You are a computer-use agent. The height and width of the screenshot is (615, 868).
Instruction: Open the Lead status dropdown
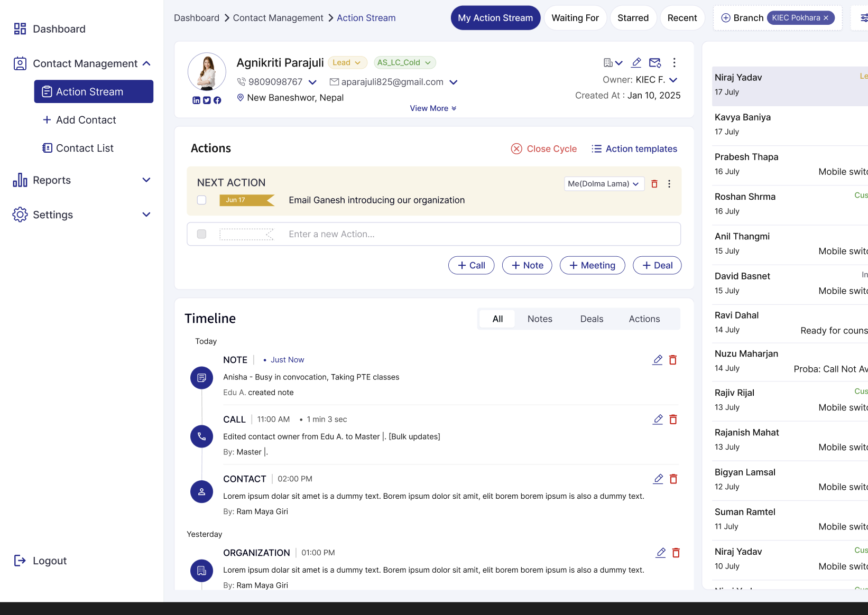[347, 62]
